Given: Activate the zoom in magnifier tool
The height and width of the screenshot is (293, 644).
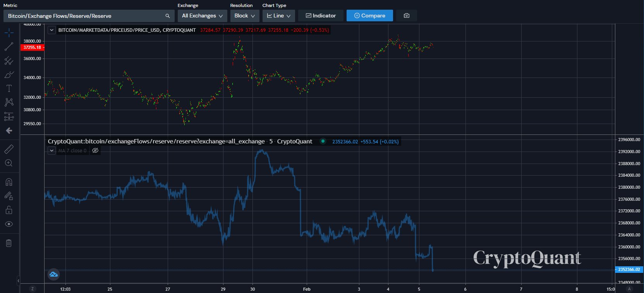Looking at the screenshot, I should [x=9, y=163].
